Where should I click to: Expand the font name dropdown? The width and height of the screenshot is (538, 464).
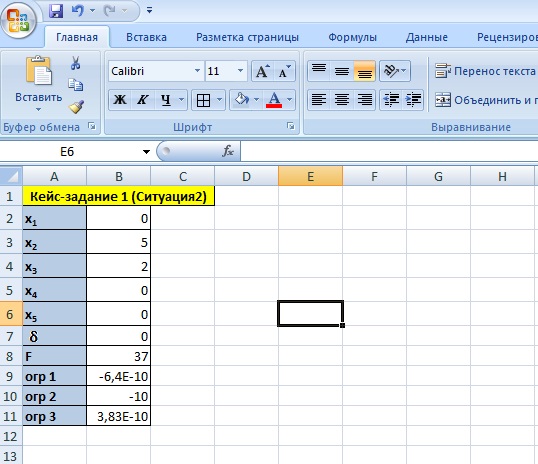197,71
